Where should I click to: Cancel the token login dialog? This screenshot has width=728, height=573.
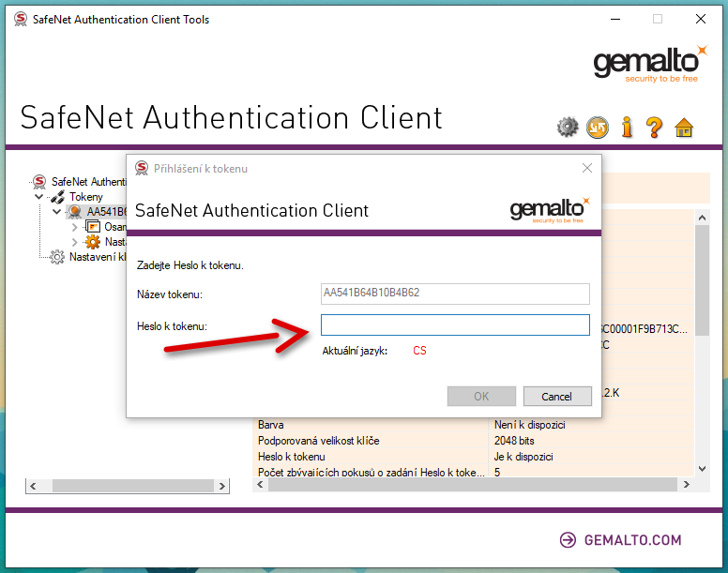point(557,397)
